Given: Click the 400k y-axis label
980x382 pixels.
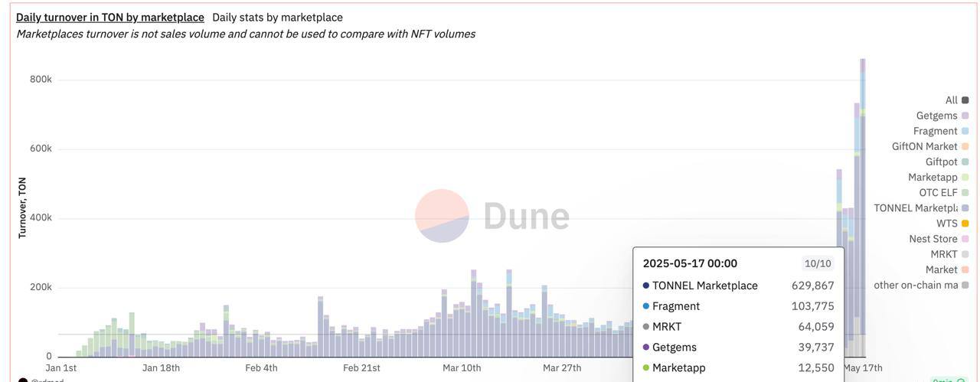Looking at the screenshot, I should point(41,218).
